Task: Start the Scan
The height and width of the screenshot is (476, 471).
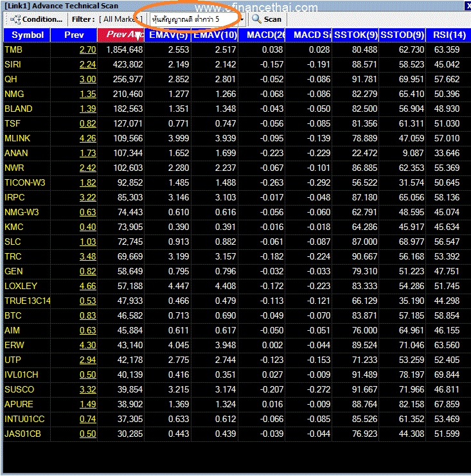Action: pyautogui.click(x=267, y=19)
